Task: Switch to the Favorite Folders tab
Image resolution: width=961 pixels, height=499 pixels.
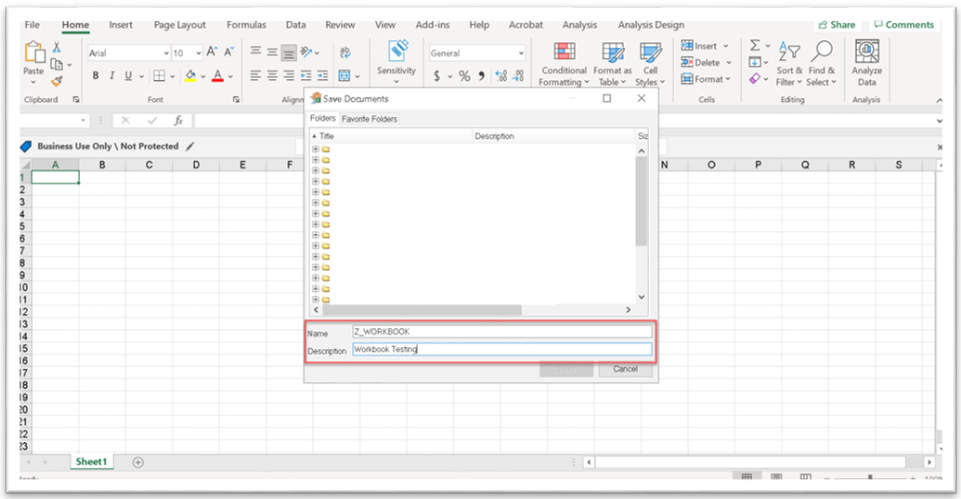Action: tap(369, 119)
